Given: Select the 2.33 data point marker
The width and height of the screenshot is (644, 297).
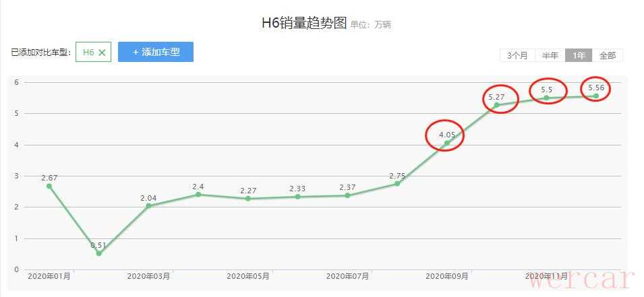Looking at the screenshot, I should [x=298, y=197].
